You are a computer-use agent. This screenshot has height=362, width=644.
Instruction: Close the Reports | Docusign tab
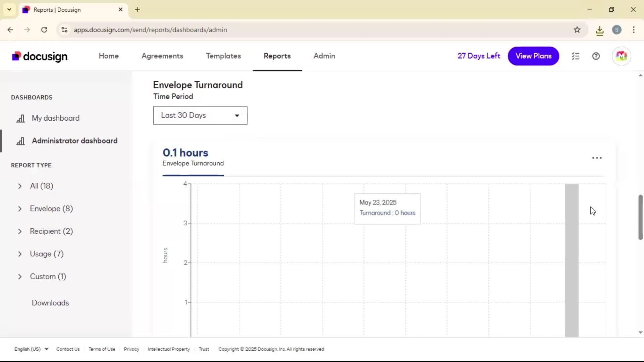(120, 10)
